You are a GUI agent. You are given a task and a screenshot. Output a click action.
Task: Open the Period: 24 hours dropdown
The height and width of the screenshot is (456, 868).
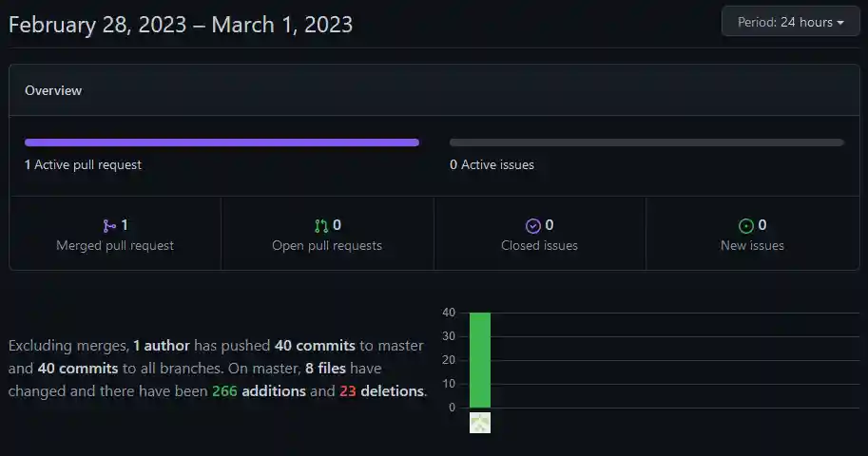click(791, 22)
